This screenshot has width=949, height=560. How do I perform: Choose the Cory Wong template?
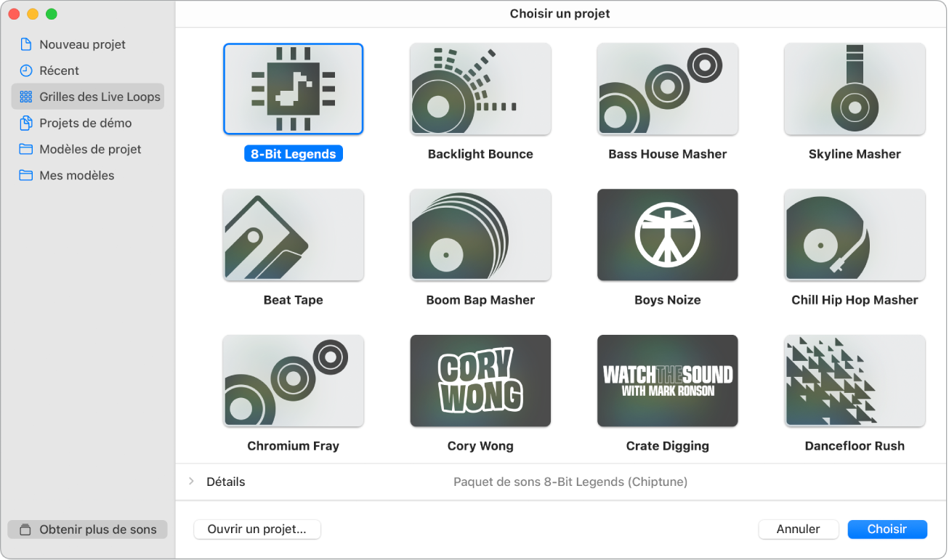(480, 380)
